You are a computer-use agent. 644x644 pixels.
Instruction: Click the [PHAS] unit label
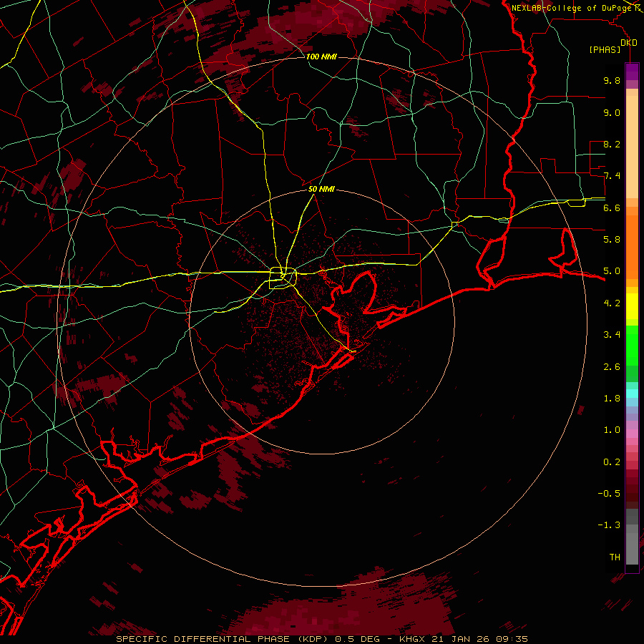(x=605, y=50)
